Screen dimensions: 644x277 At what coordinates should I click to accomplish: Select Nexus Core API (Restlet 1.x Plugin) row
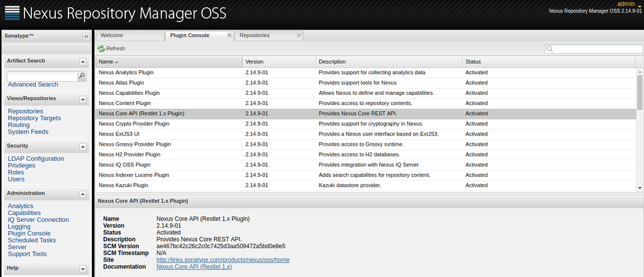pyautogui.click(x=365, y=113)
